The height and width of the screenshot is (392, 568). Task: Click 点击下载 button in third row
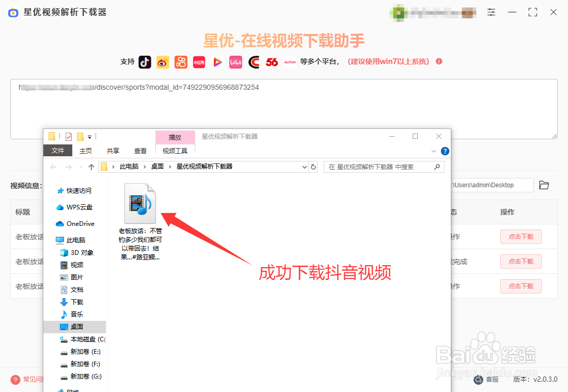[x=521, y=286]
